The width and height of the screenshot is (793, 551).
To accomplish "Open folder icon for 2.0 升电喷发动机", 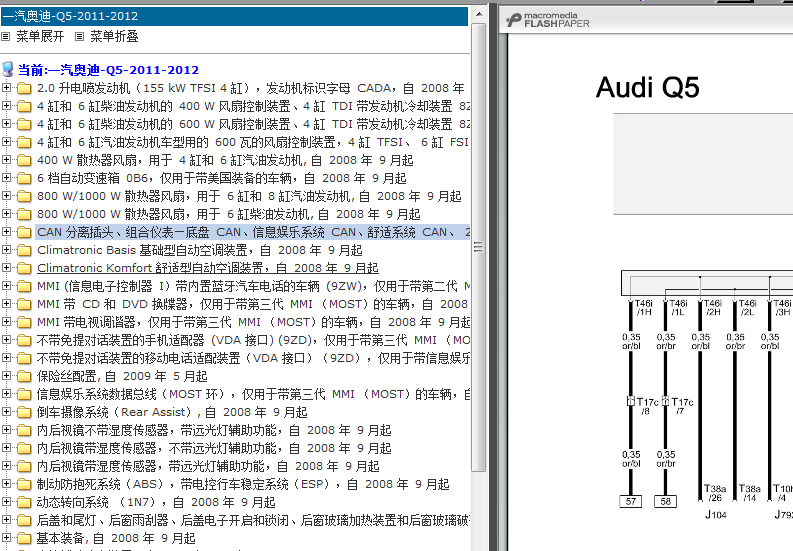I will click(x=24, y=89).
